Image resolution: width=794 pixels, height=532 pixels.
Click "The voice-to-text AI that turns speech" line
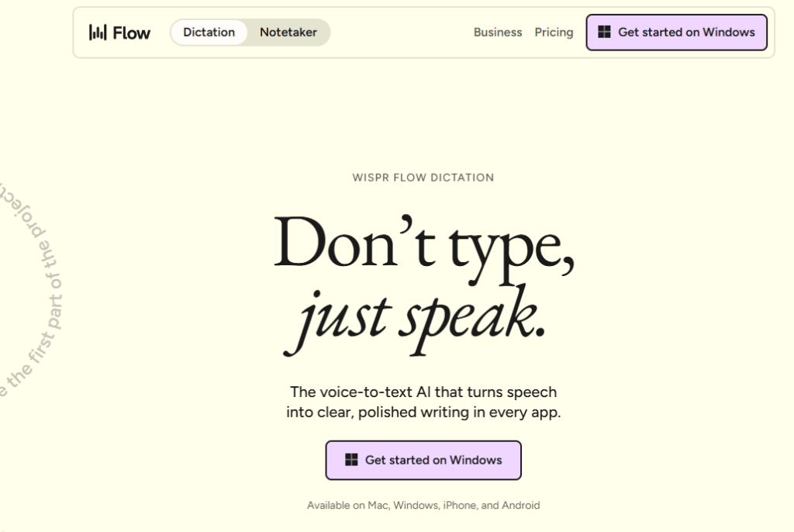click(x=423, y=392)
